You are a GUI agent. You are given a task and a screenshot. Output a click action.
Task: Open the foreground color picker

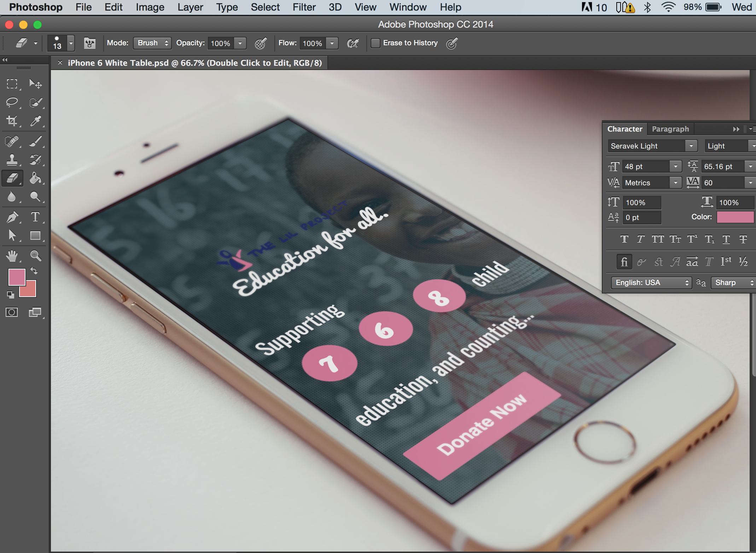(16, 276)
